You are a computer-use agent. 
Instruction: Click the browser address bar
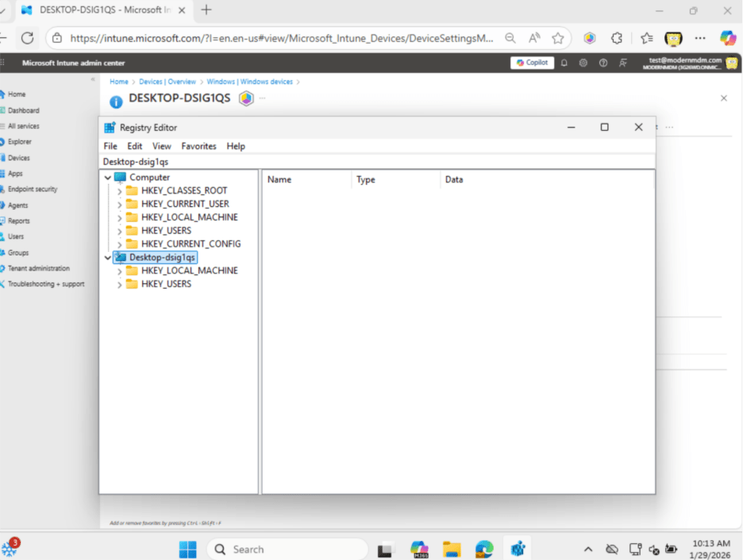coord(278,37)
